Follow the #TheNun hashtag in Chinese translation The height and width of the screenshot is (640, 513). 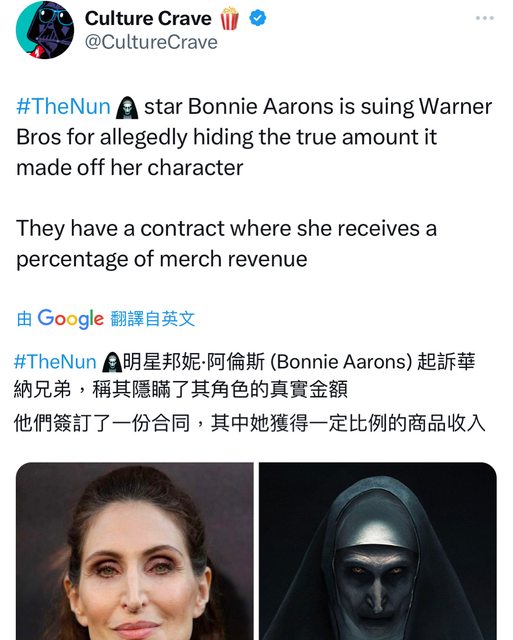55,362
